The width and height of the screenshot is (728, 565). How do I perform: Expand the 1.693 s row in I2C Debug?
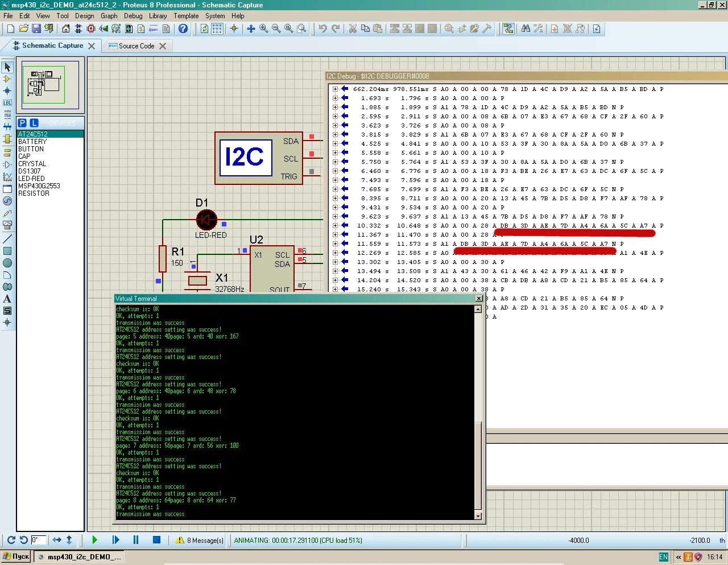[x=335, y=98]
